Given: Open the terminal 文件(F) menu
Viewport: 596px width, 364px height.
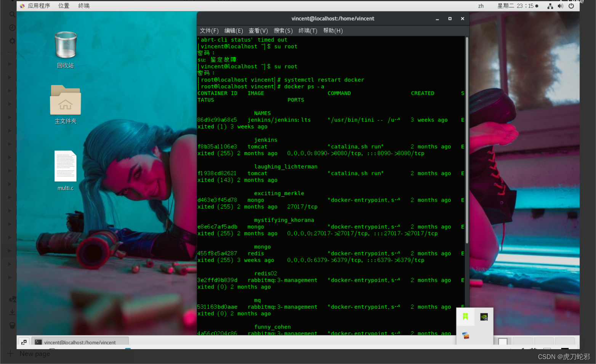Looking at the screenshot, I should [x=209, y=30].
